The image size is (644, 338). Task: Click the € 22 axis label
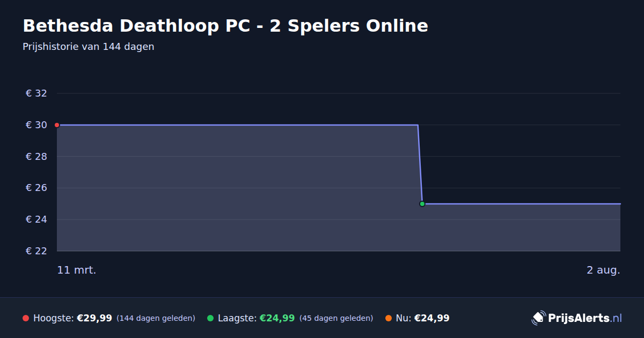(x=36, y=251)
